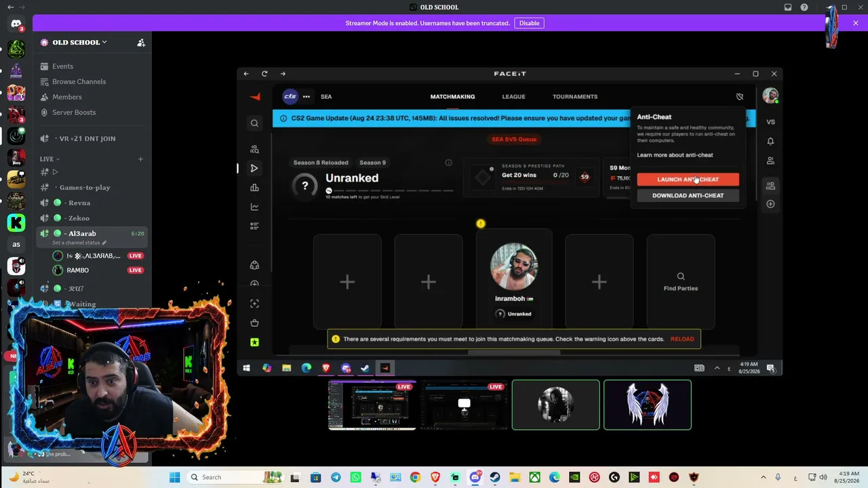Open Learn more about anti-cheat link
The height and width of the screenshot is (488, 868).
point(675,155)
